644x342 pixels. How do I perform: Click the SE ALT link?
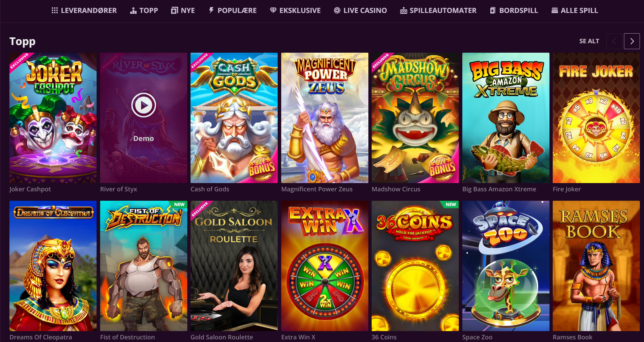[589, 41]
